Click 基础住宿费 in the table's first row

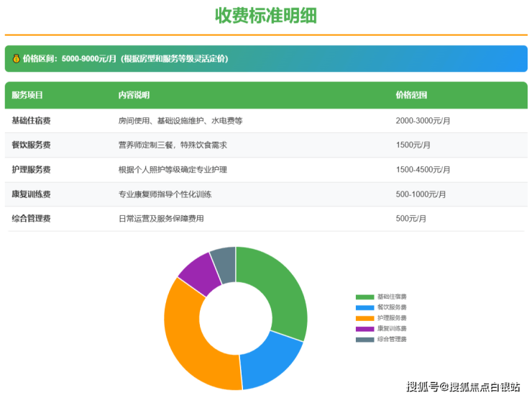click(x=31, y=121)
